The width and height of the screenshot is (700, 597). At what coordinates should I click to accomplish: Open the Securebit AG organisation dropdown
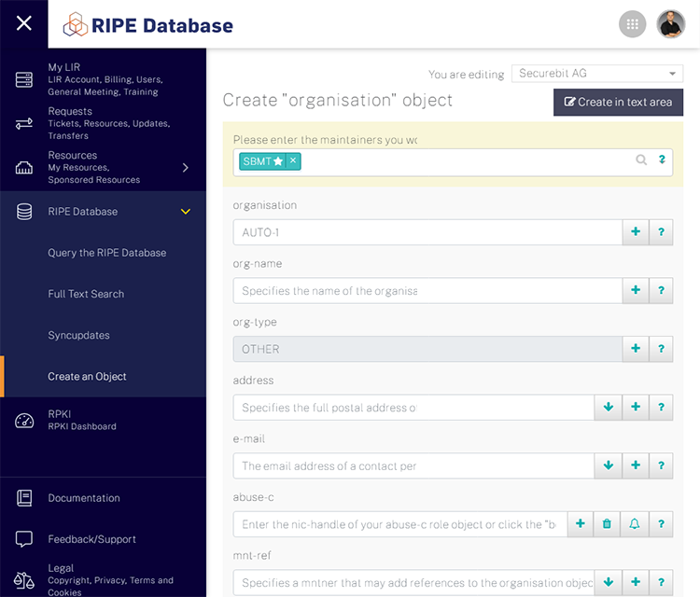point(597,74)
